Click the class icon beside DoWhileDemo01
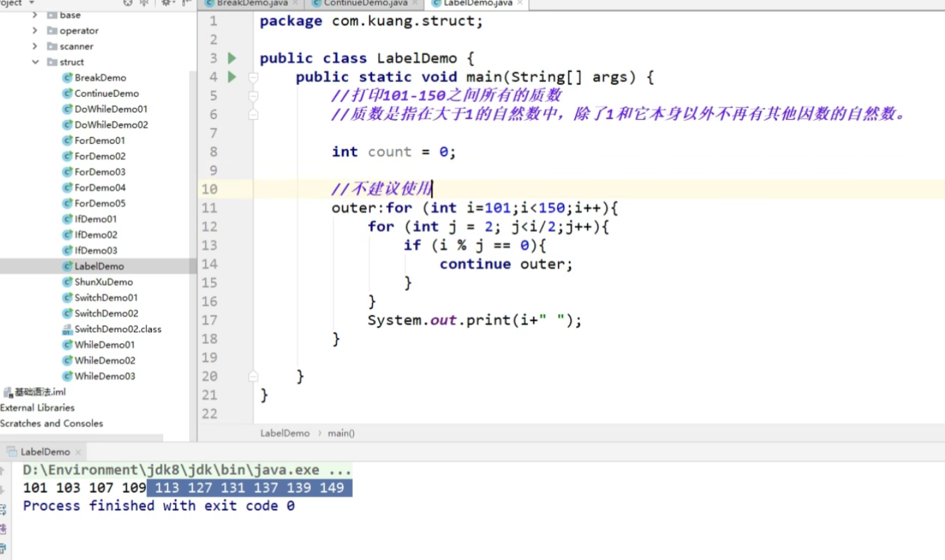945x560 pixels. (x=67, y=109)
